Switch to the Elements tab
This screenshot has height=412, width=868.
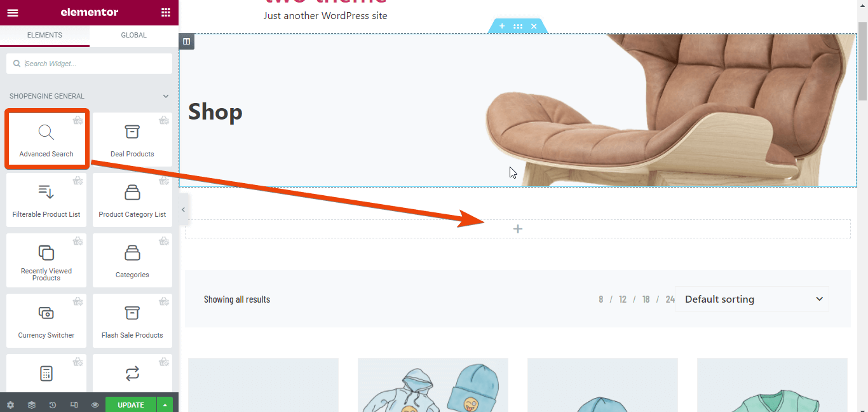[x=44, y=35]
